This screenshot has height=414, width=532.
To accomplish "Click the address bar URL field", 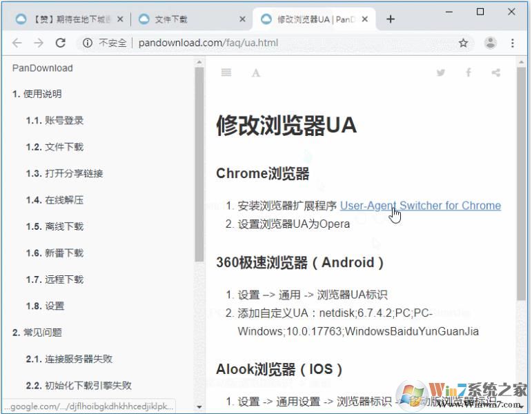I will tap(276, 43).
